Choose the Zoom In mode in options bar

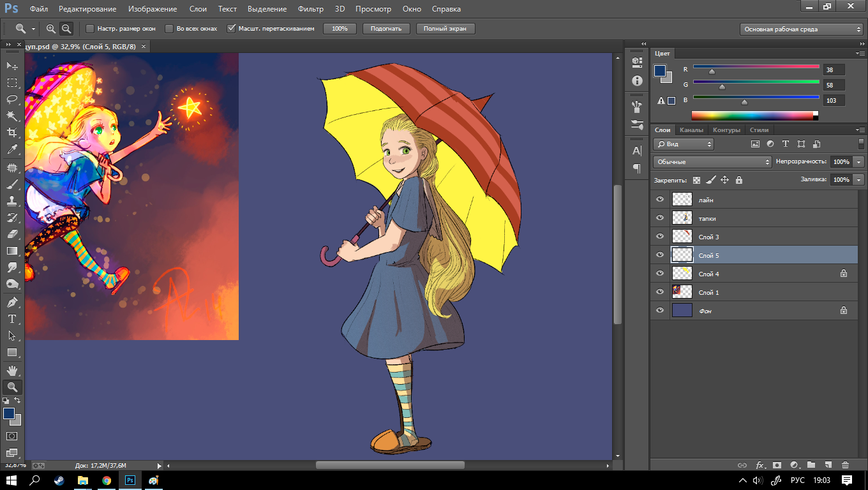tap(51, 29)
